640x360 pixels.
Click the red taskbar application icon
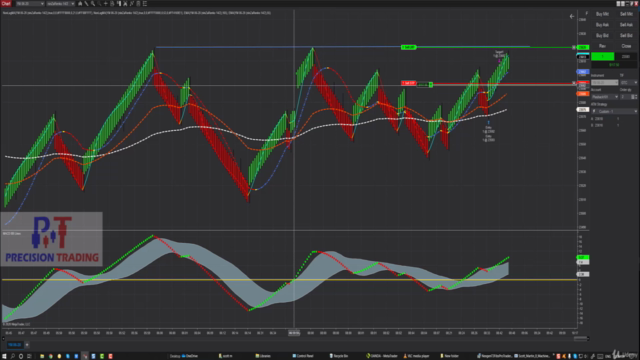tap(110, 356)
